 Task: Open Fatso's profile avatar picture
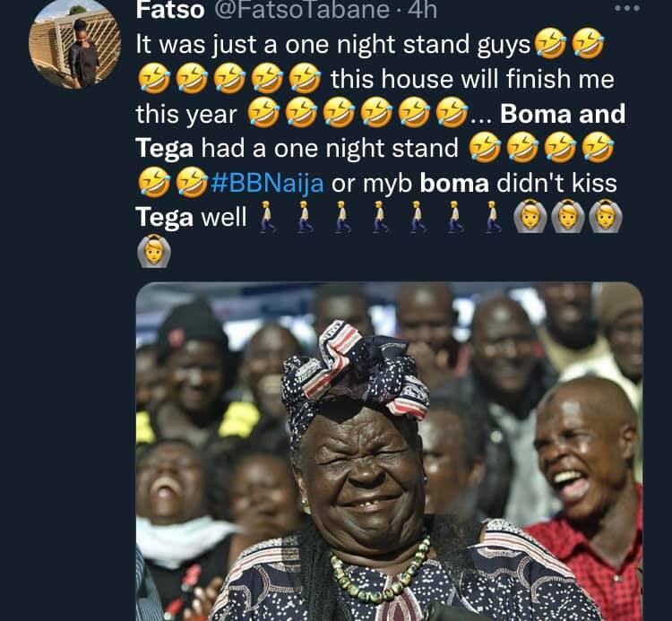(x=75, y=47)
